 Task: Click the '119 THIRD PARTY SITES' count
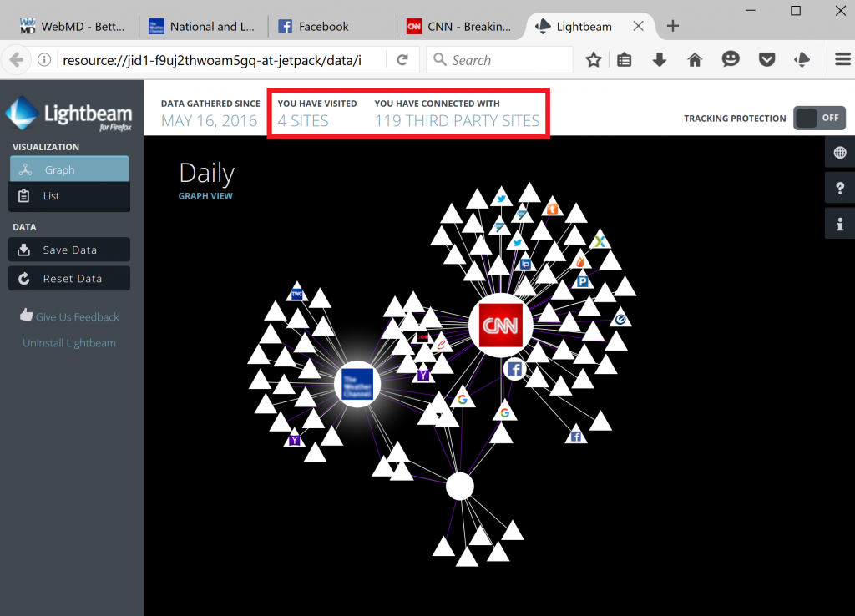(x=457, y=120)
